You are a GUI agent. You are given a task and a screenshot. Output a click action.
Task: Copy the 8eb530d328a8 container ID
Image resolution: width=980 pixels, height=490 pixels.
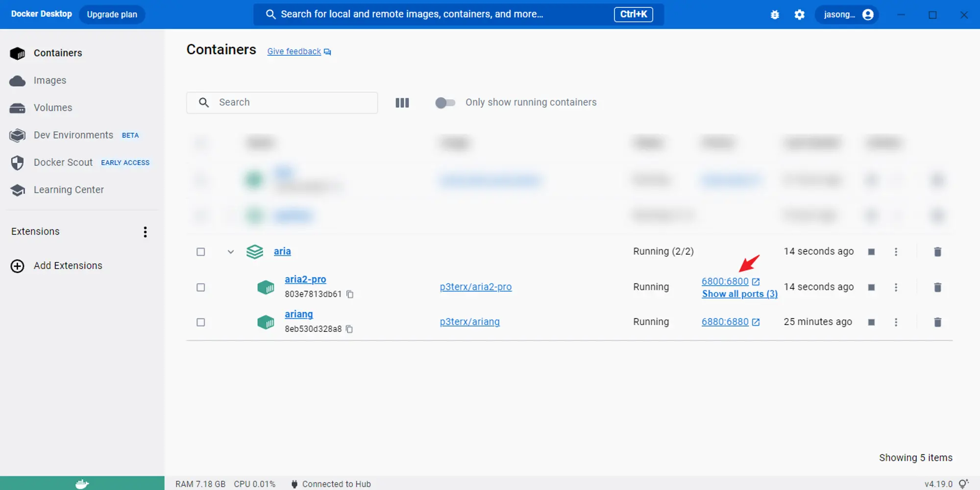click(x=349, y=329)
